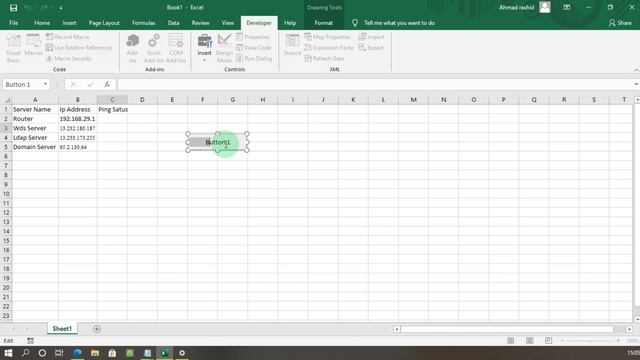The width and height of the screenshot is (640, 360).
Task: Switch to the View tab
Action: point(228,23)
